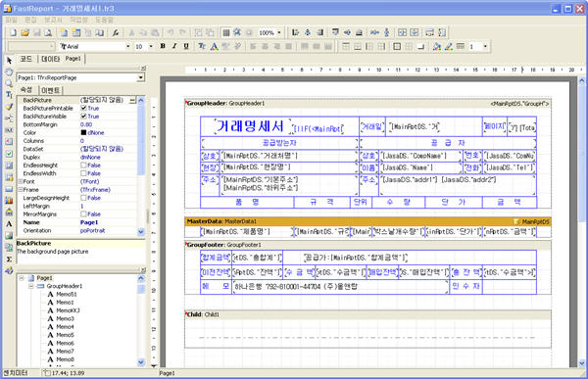The image size is (588, 379).
Task: Select the Zoom tool in left toolbar
Action: point(9,83)
